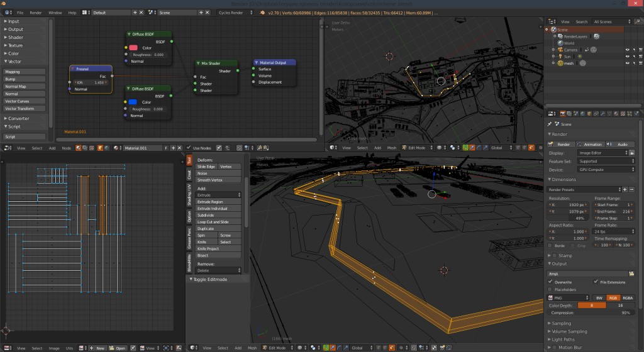
Task: Click the blue Diffuse BSDF color swatch
Action: (133, 102)
